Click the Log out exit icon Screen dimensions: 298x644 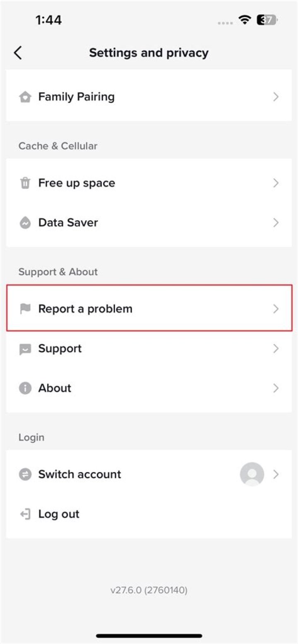[26, 514]
